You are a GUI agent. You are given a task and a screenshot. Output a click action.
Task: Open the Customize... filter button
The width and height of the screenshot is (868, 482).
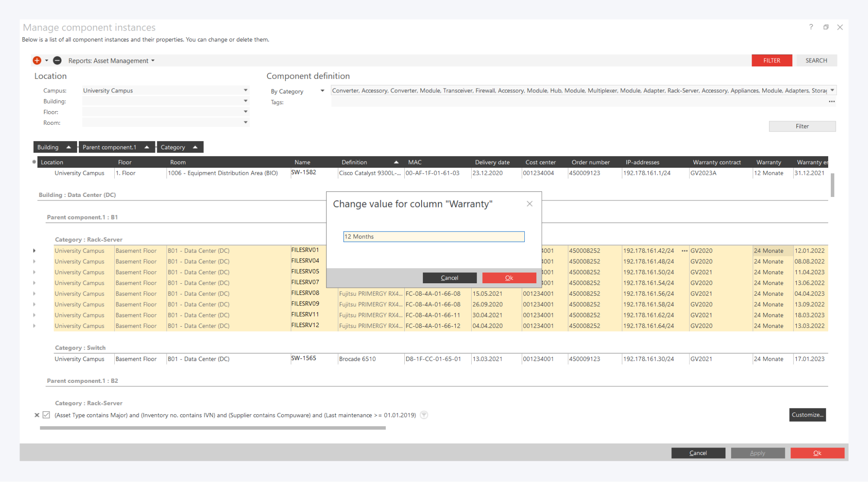807,415
